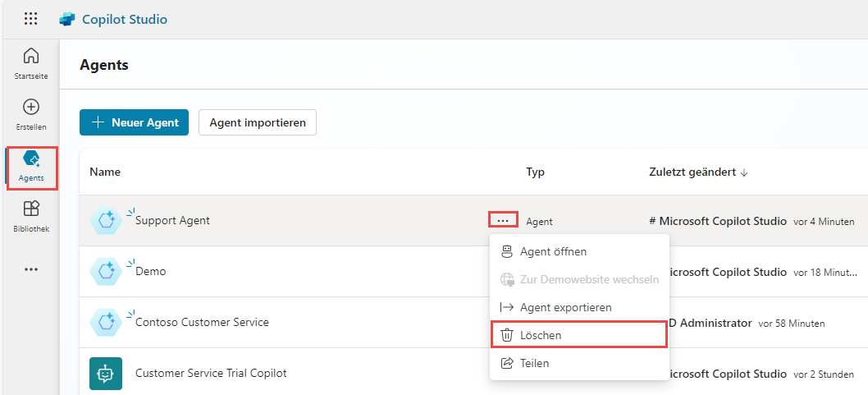Choose Agent exportieren menu entry
The image size is (868, 395).
coord(565,307)
